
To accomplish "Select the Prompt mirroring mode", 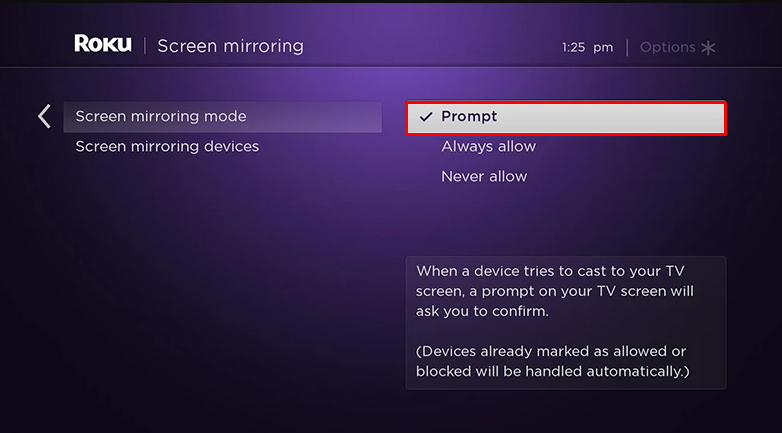I will 565,117.
